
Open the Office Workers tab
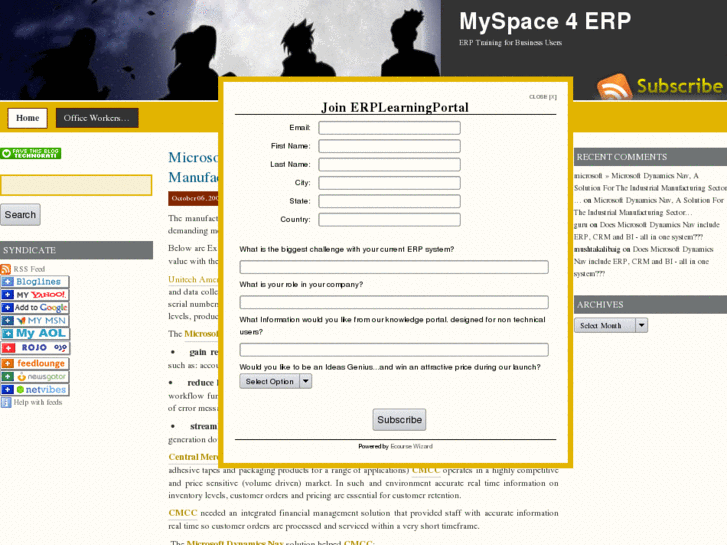point(97,118)
